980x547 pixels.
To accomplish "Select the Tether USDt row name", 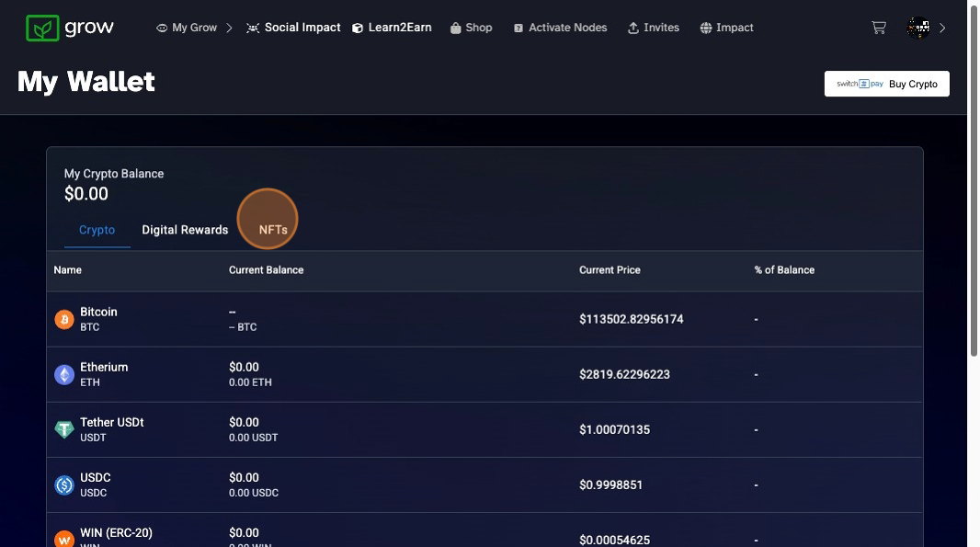I will [x=112, y=422].
